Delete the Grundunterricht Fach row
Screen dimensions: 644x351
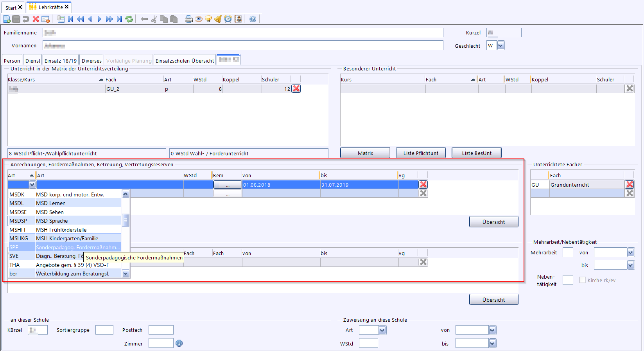630,185
